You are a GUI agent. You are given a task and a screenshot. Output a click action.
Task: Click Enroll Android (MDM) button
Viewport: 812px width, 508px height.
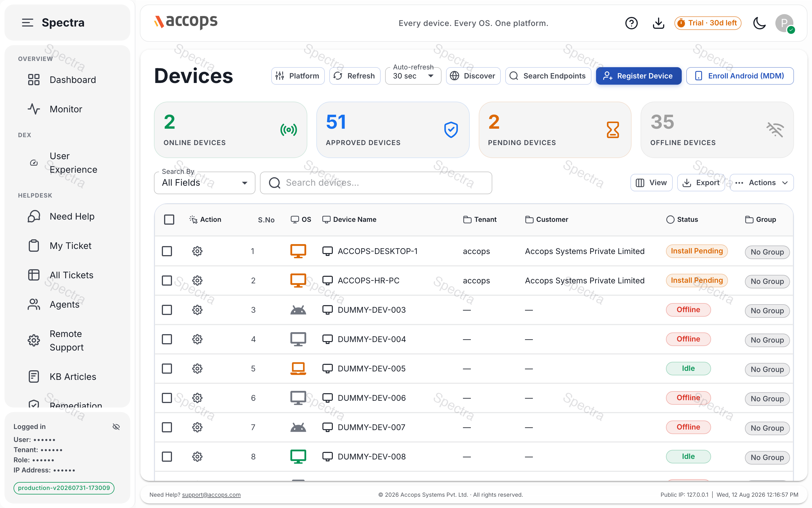(x=740, y=76)
